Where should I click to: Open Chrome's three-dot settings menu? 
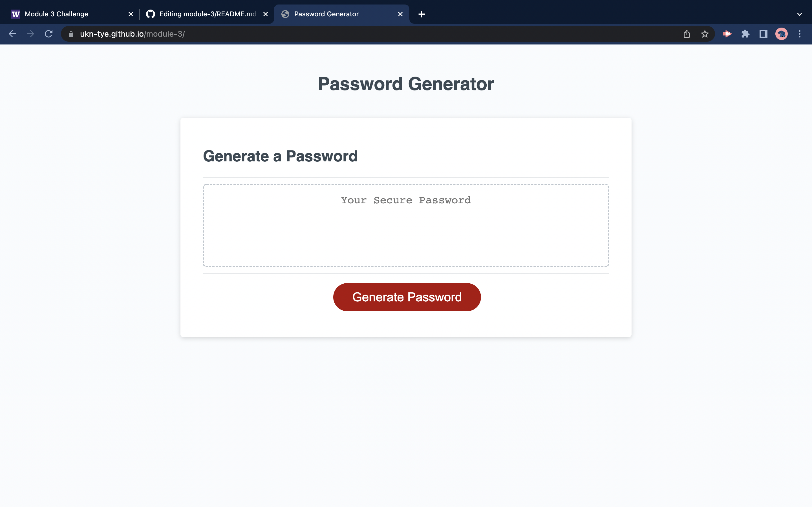pyautogui.click(x=800, y=34)
